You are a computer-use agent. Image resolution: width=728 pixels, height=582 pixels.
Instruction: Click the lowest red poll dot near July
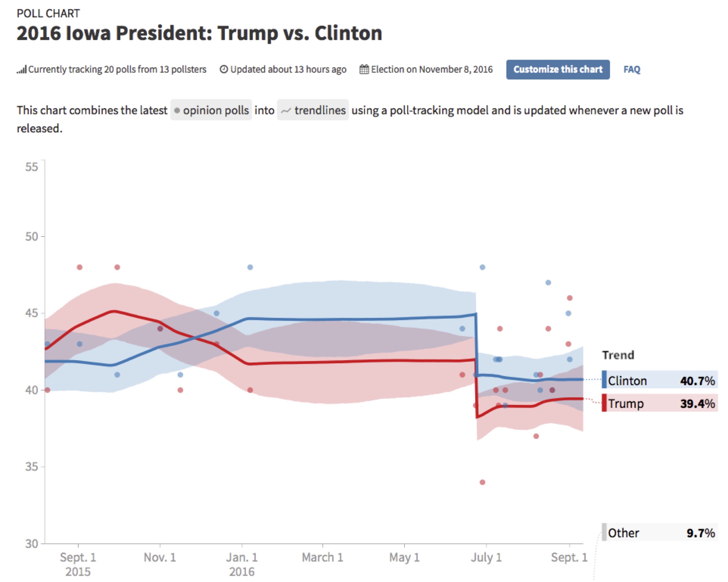pos(482,482)
